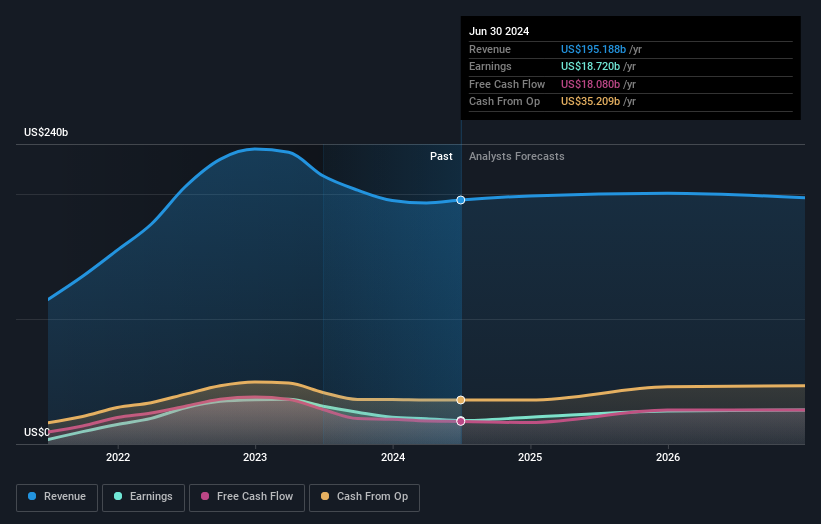821x524 pixels.
Task: Click the Analysts Forecasts label
Action: pos(517,156)
